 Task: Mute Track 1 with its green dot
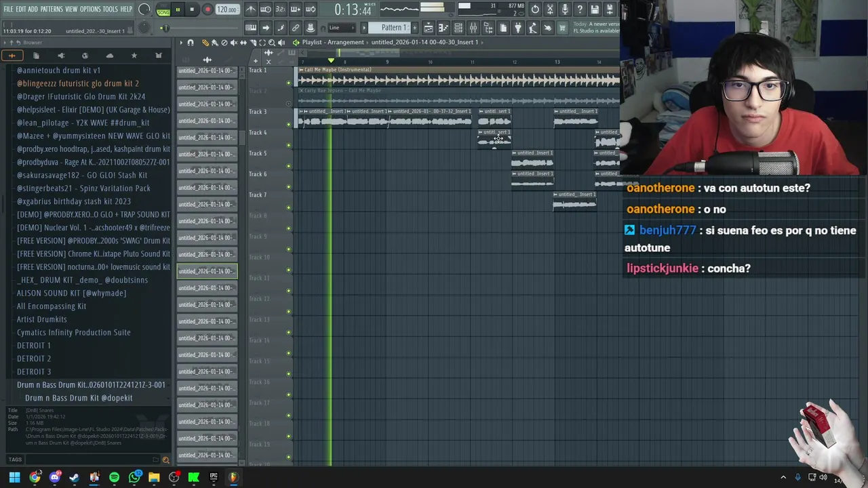[x=288, y=83]
